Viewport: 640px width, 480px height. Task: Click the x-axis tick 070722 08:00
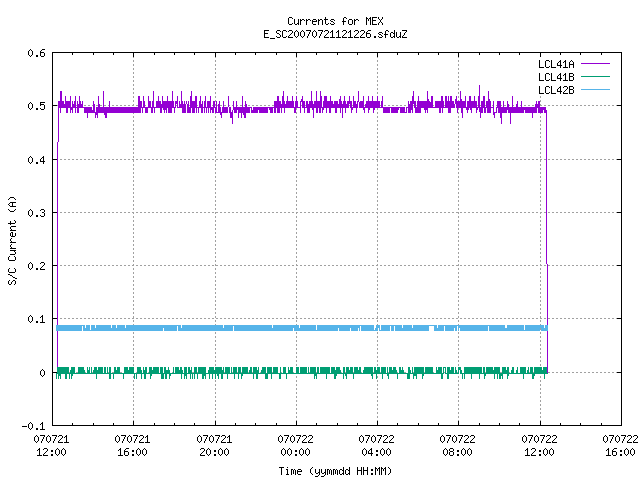click(x=458, y=445)
